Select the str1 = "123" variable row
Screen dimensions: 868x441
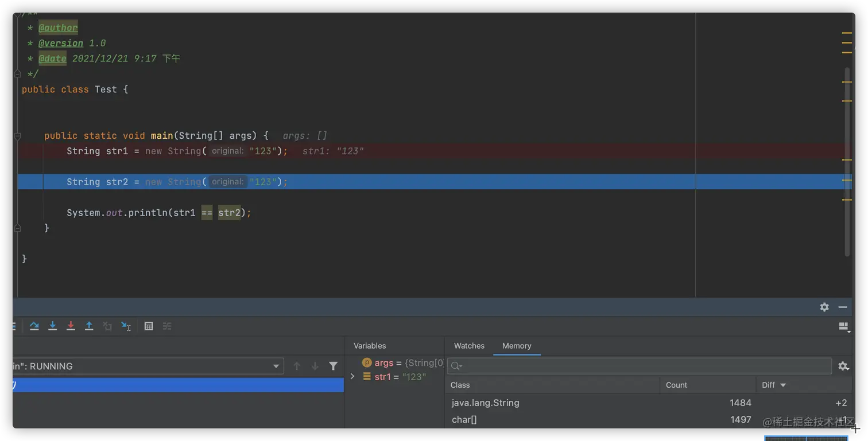tap(394, 377)
